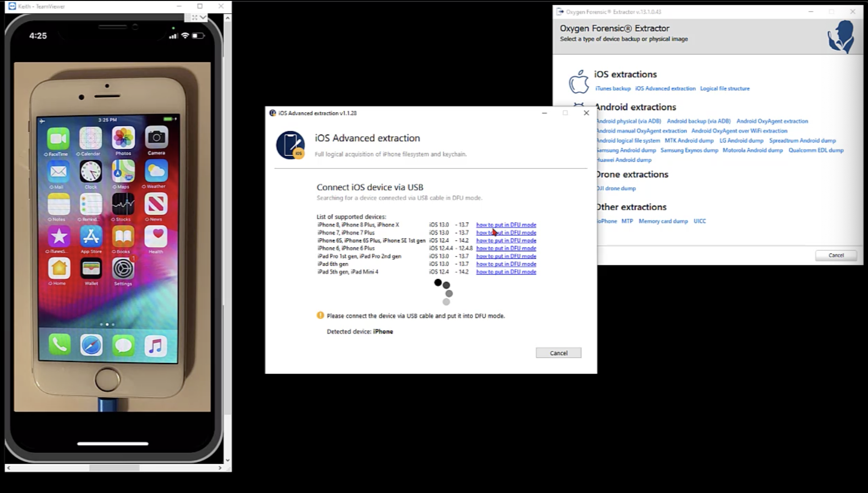The width and height of the screenshot is (868, 493).
Task: Click DFU mode link for iPhone 6S row
Action: (506, 240)
